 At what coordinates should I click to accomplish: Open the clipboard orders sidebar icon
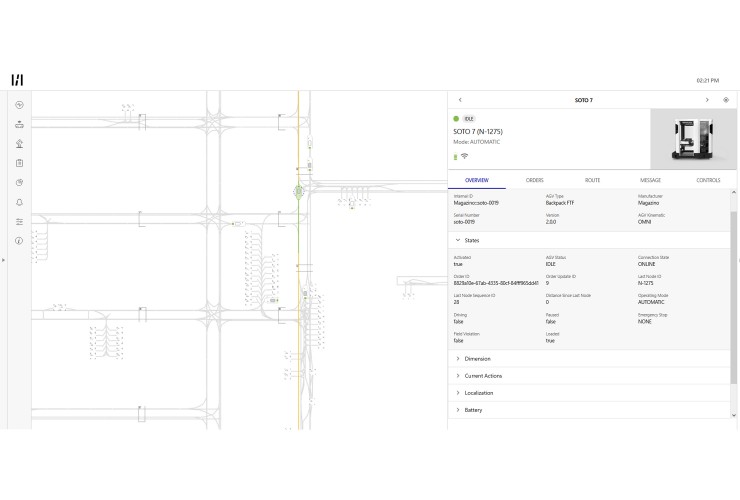tap(19, 163)
